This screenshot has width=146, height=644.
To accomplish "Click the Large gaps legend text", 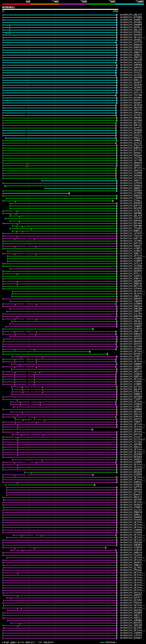I will tap(28, 642).
